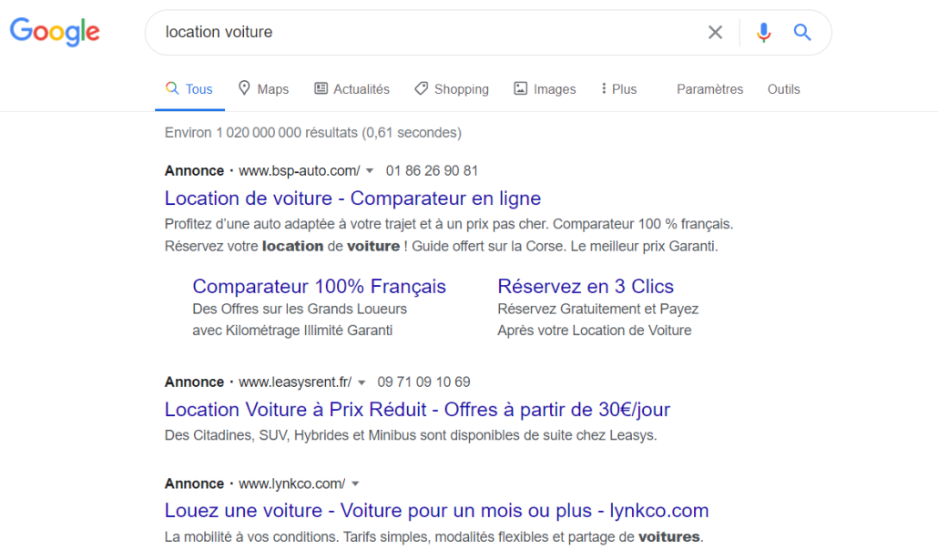Viewport: 938px width, 560px height.
Task: Click the Images picture icon
Action: [x=520, y=88]
